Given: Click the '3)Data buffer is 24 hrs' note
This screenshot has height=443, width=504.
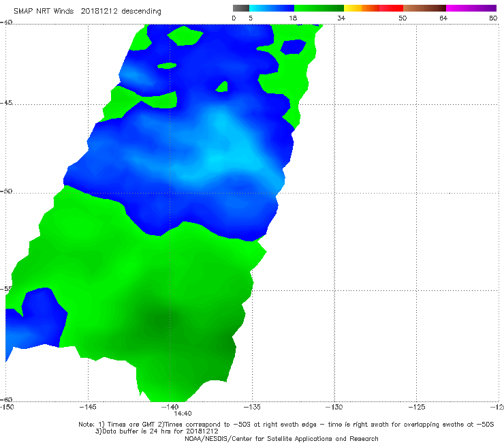Looking at the screenshot, I should pyautogui.click(x=157, y=431).
